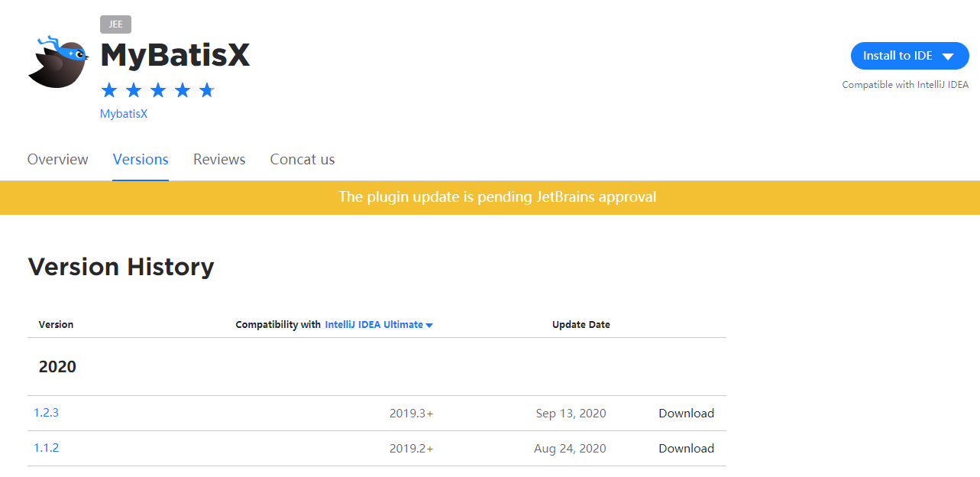Click the third rating star
The width and height of the screenshot is (980, 477).
pyautogui.click(x=158, y=91)
